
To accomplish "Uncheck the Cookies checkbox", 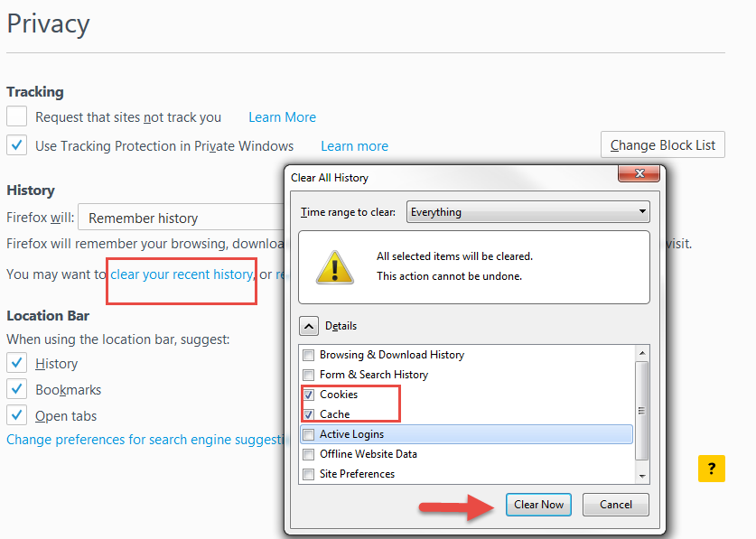I will point(309,395).
